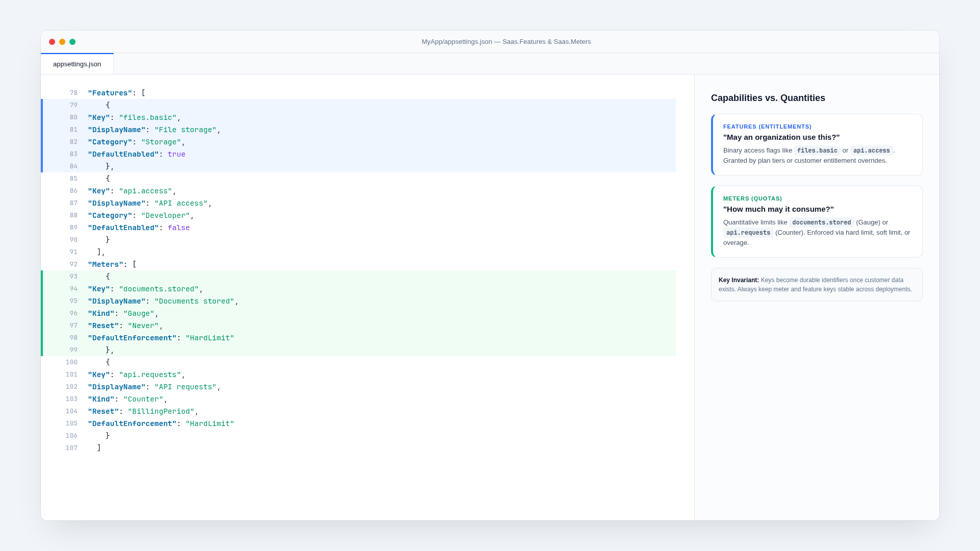The image size is (980, 551).
Task: Click the Key Invariant note
Action: [817, 285]
